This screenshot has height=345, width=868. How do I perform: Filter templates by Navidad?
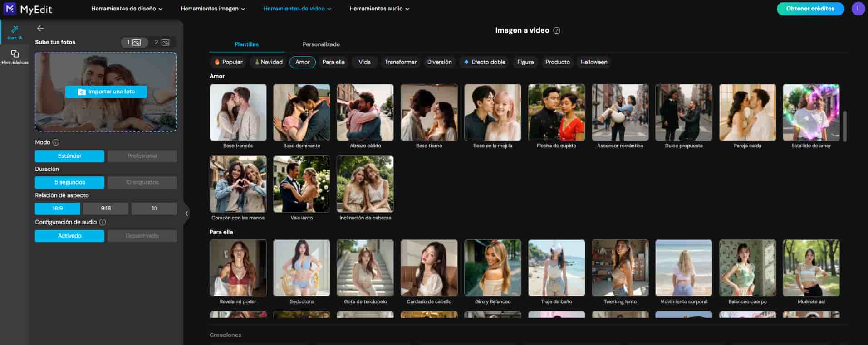[x=269, y=62]
